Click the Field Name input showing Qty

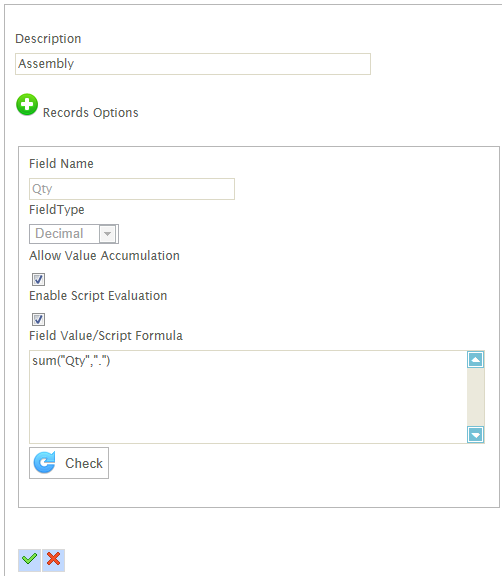click(x=132, y=189)
